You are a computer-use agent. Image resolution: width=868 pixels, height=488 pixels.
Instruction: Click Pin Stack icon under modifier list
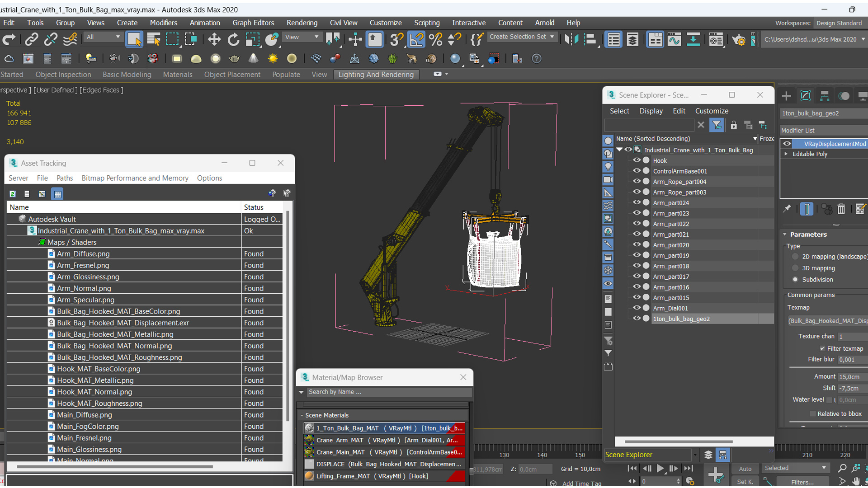787,209
